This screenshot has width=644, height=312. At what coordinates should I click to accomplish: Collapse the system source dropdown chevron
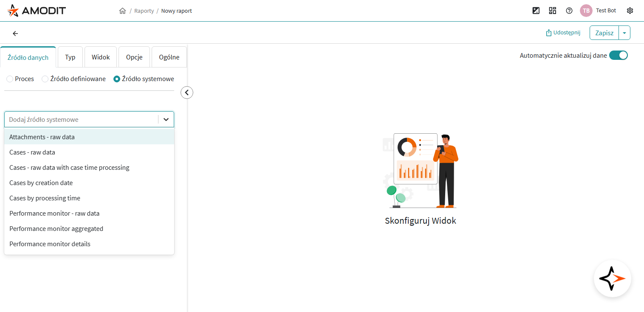166,120
